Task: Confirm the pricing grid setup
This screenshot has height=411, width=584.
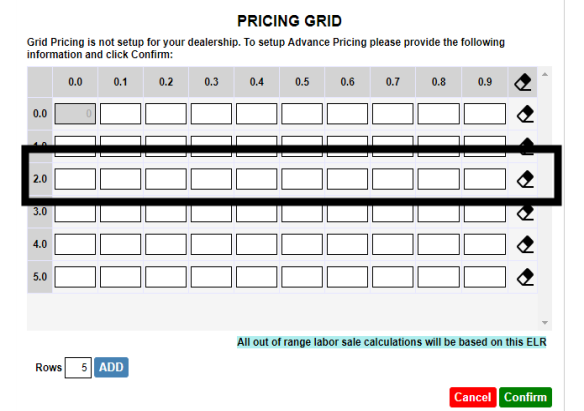Action: (526, 397)
